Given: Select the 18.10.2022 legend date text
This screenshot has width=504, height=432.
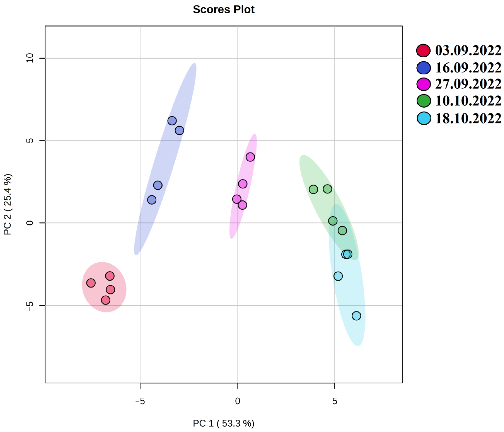Looking at the screenshot, I should [468, 119].
